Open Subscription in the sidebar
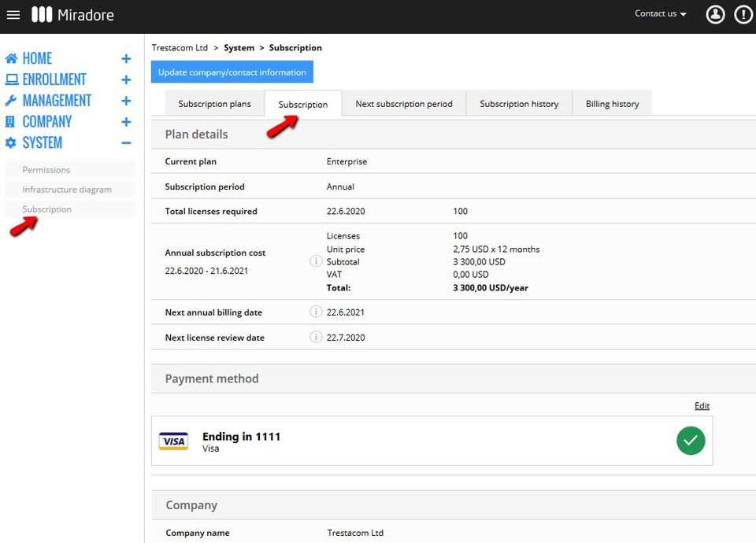Viewport: 756px width, 543px height. [70, 209]
